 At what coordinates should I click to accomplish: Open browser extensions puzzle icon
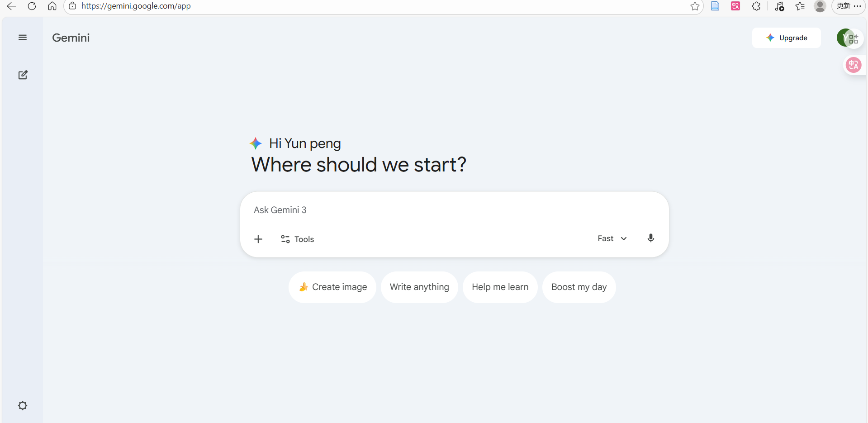coord(756,6)
